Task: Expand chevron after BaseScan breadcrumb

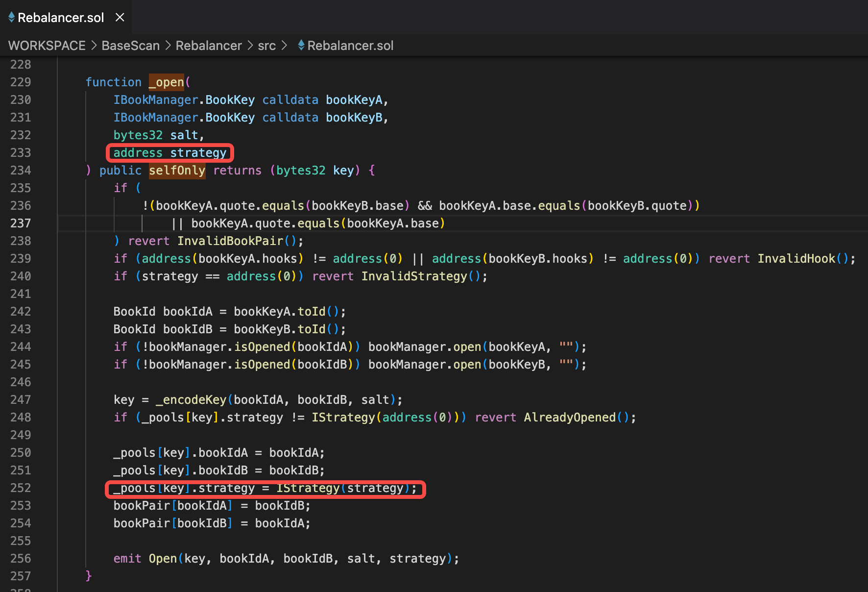Action: click(168, 46)
